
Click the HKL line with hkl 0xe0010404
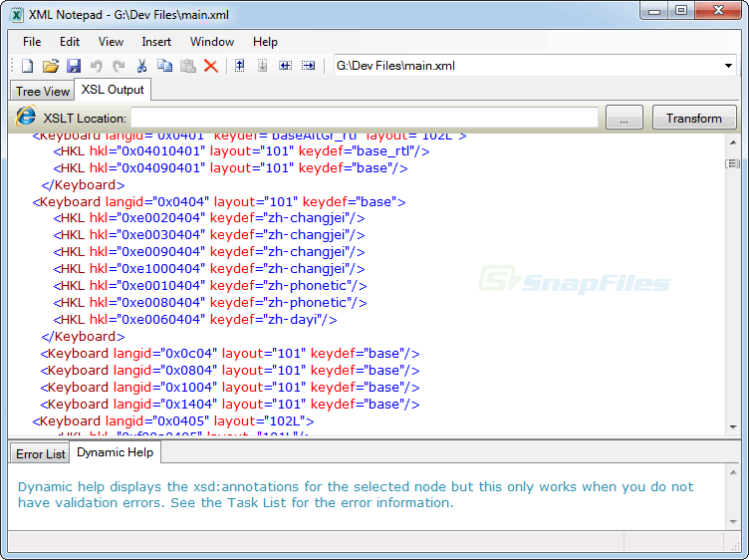coord(210,286)
